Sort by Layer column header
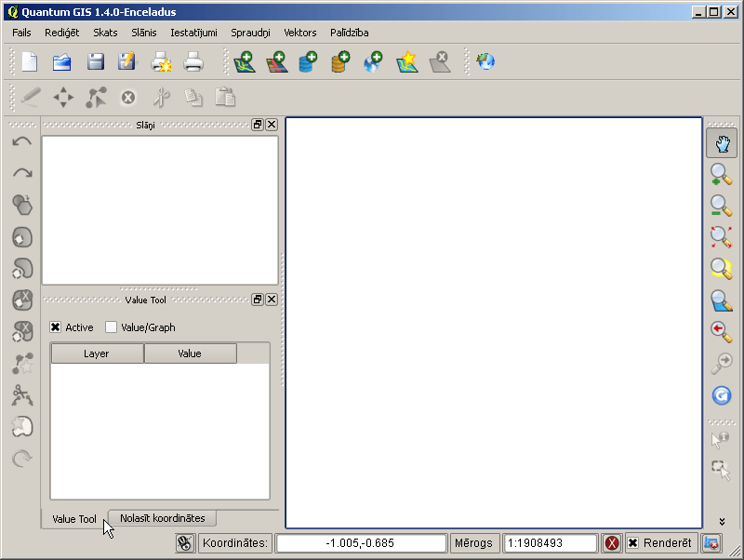The image size is (744, 560). coord(97,353)
